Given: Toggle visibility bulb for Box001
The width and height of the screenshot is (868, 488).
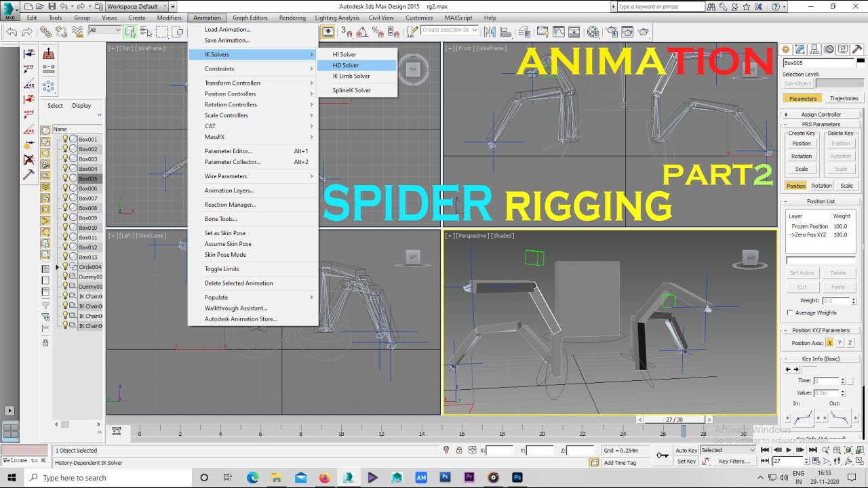Looking at the screenshot, I should (x=65, y=139).
